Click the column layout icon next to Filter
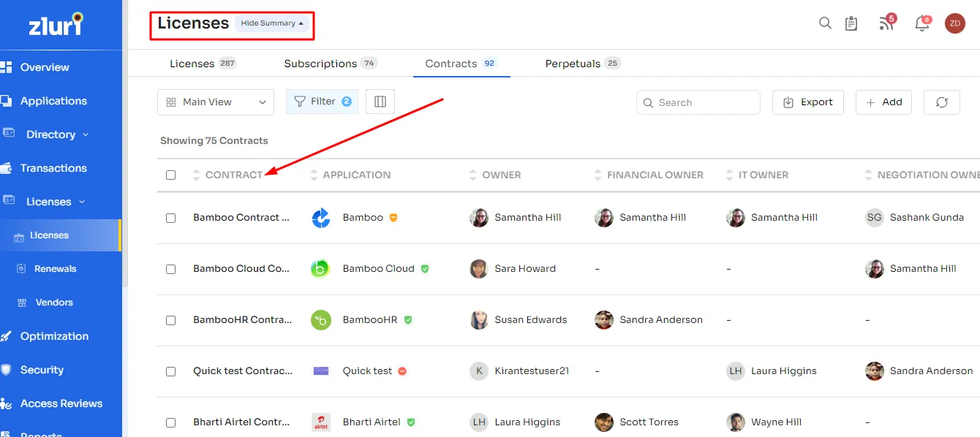Viewport: 980px width, 437px height. click(x=380, y=102)
